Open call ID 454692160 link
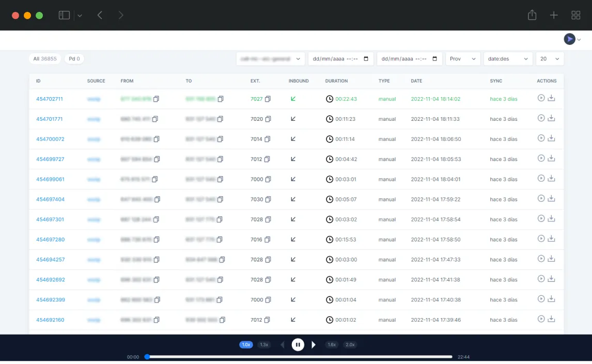592x364 pixels. pos(50,320)
